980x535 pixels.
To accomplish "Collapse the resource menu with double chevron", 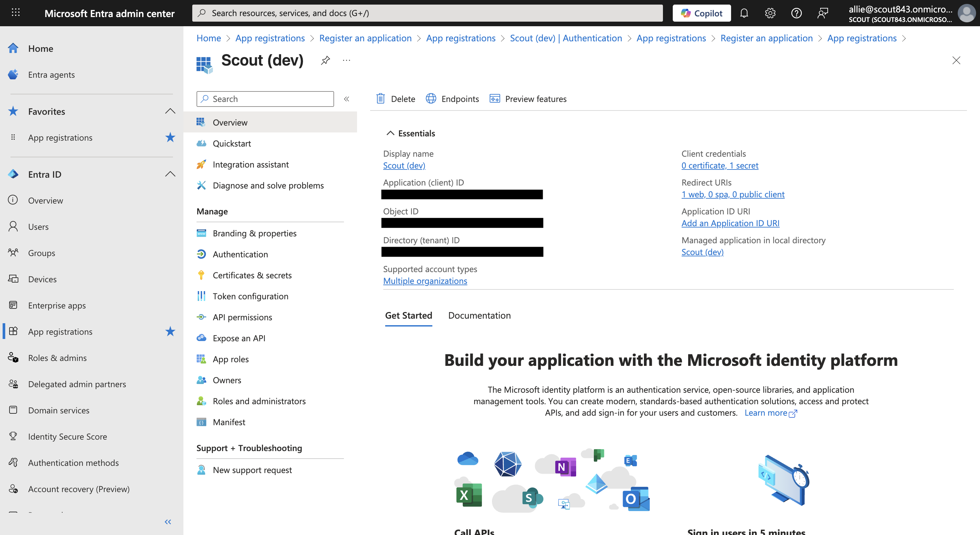I will (x=347, y=99).
